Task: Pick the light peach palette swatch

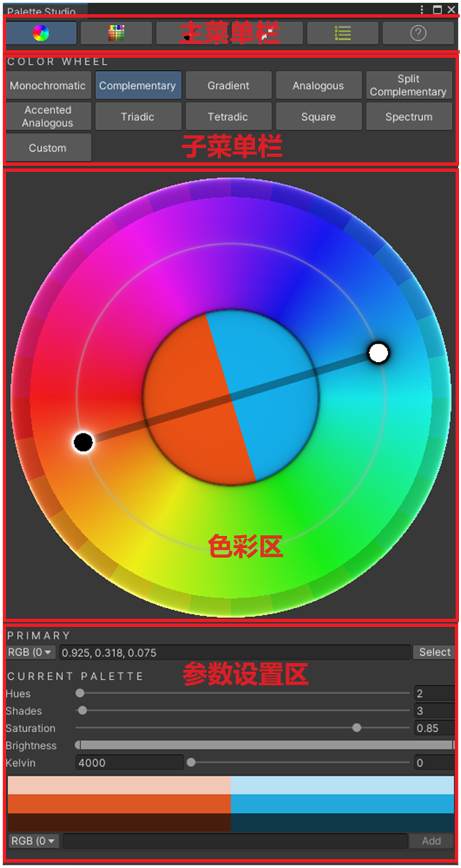Action: (x=119, y=785)
